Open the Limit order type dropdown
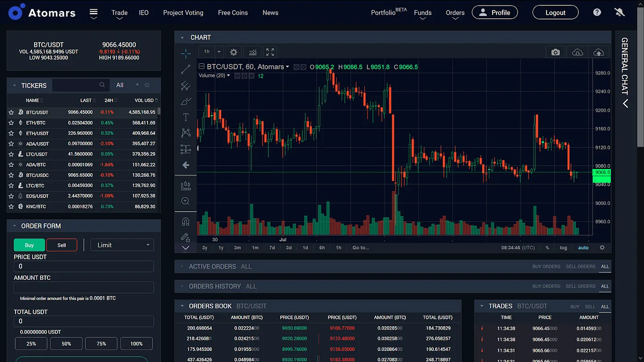Screen dimensions: 644x362 (122, 245)
